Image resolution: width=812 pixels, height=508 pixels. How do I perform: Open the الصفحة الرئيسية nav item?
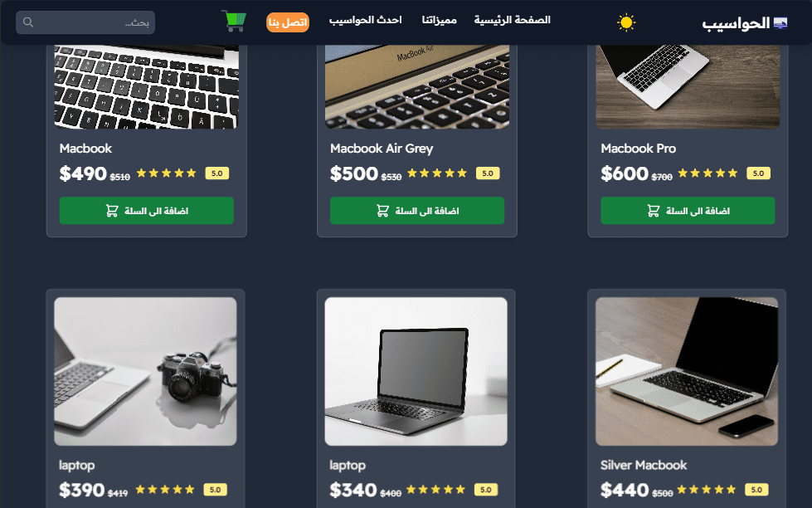(x=512, y=20)
